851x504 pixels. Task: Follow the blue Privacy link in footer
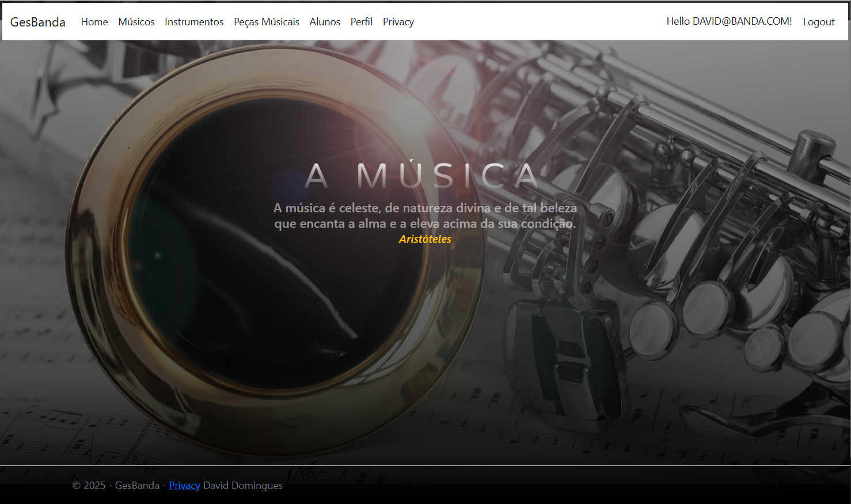tap(184, 486)
